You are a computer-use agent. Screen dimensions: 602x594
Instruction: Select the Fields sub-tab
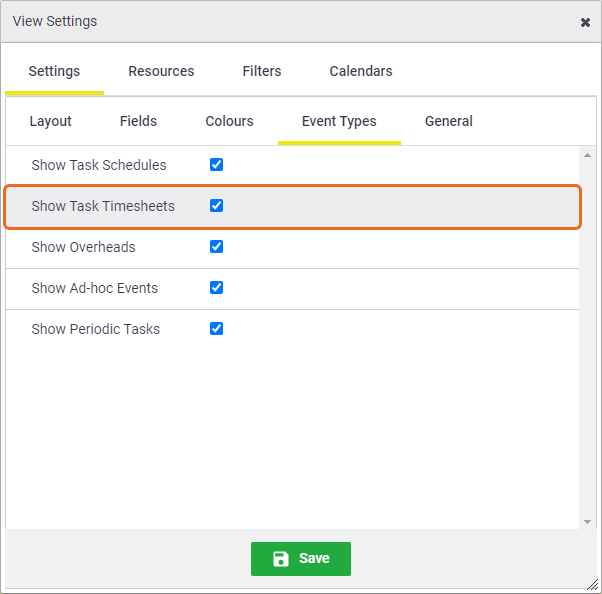(x=138, y=121)
